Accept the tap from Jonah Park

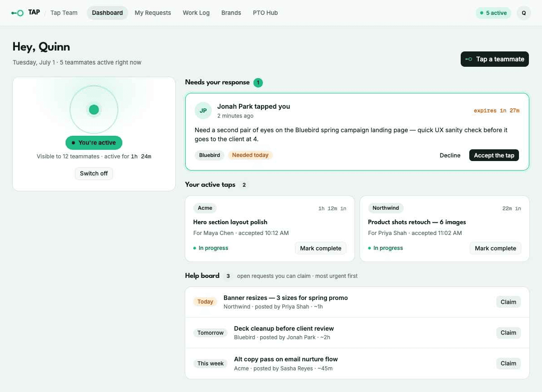tap(494, 155)
